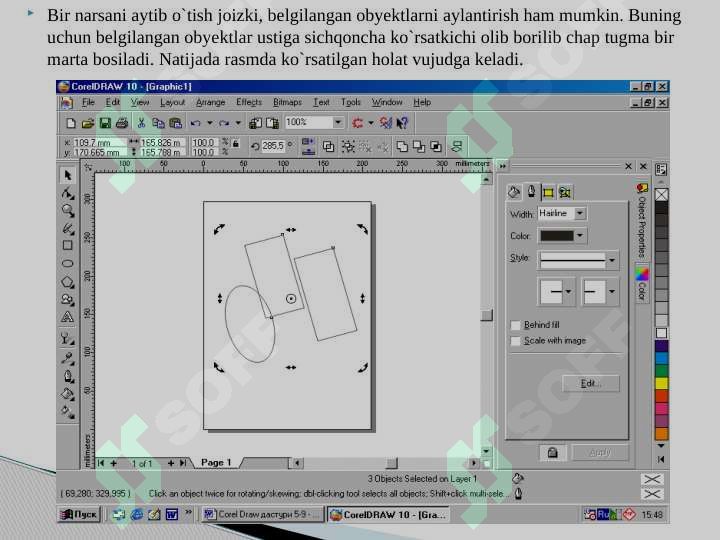The image size is (720, 540).
Task: Click the Import icon
Action: pos(255,123)
